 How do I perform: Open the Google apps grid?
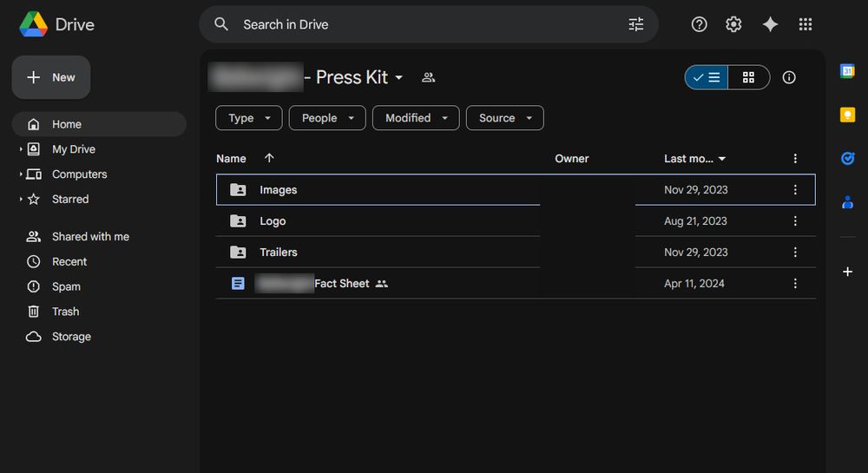806,24
